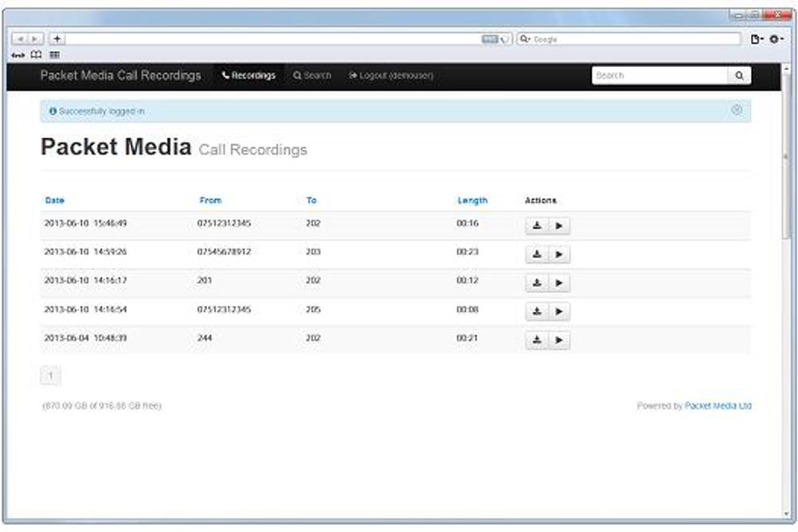Sort table by From column
This screenshot has height=532, width=798.
click(210, 200)
